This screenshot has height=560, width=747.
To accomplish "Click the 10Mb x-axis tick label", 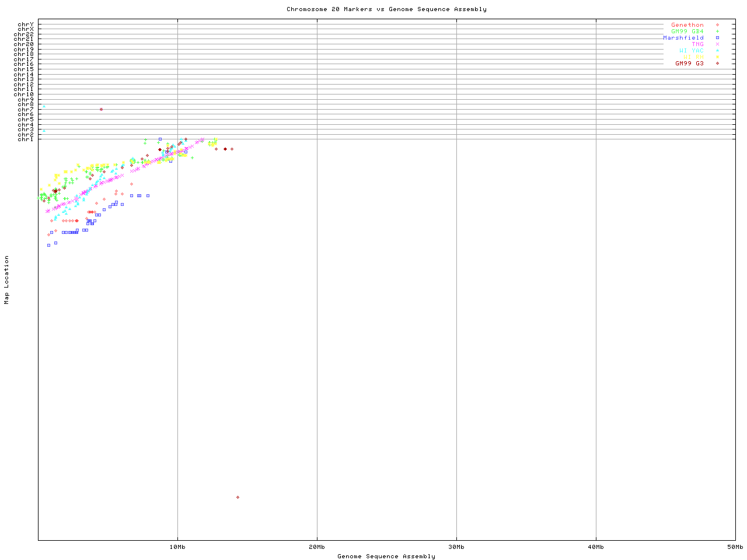I will click(x=177, y=547).
